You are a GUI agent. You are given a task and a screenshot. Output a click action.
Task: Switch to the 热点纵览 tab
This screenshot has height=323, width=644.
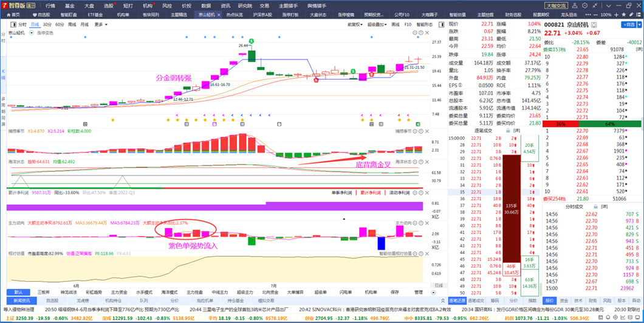tap(235, 15)
